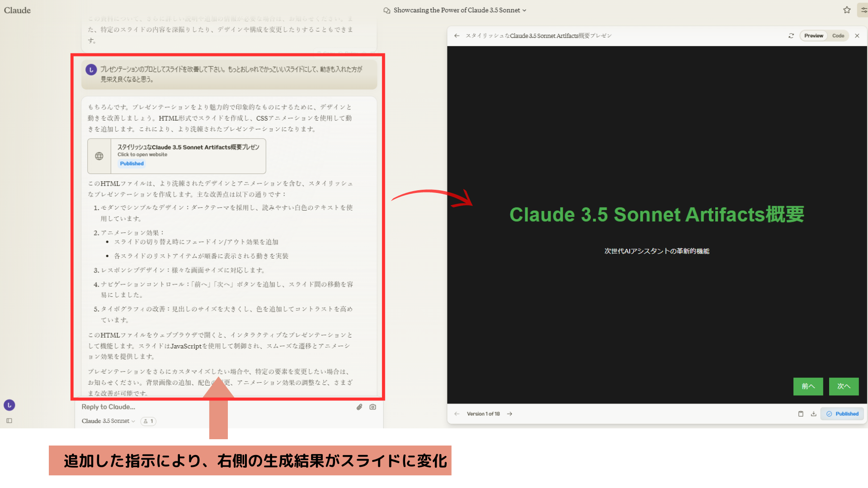Click the next version arrow
868x488 pixels.
509,413
